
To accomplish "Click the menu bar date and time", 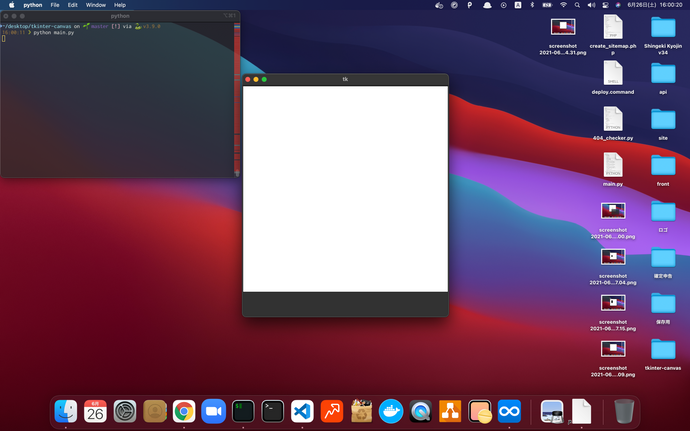I will point(655,5).
